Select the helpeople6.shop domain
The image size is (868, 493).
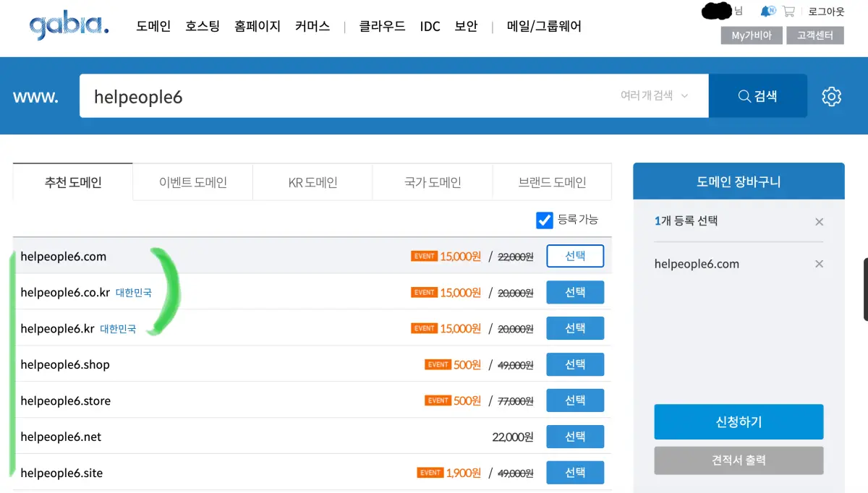pos(575,364)
